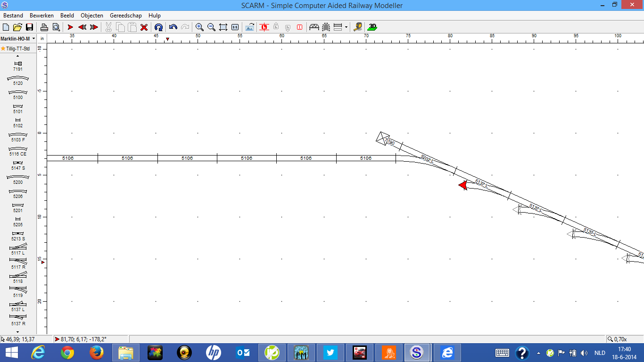Viewport: 644px width, 362px height.
Task: Rotate the selected object
Action: click(159, 27)
